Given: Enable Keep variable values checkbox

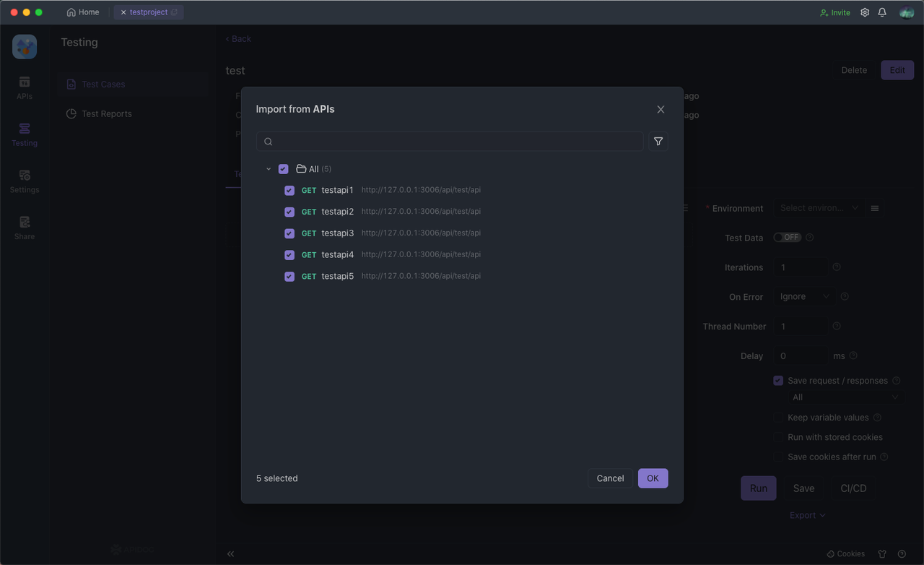Looking at the screenshot, I should [x=778, y=418].
